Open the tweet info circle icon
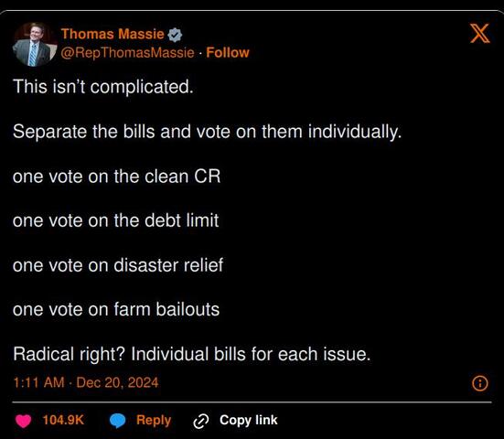Image resolution: width=504 pixels, height=439 pixels. (480, 383)
